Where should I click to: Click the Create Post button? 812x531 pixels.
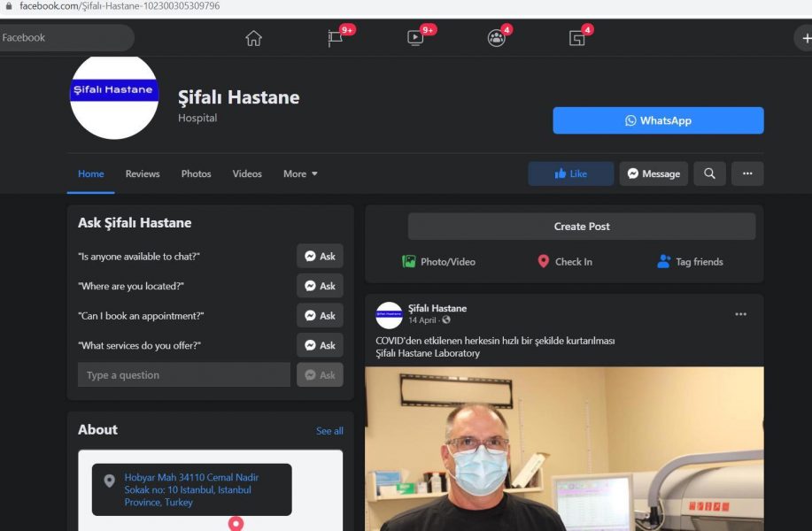[582, 227]
